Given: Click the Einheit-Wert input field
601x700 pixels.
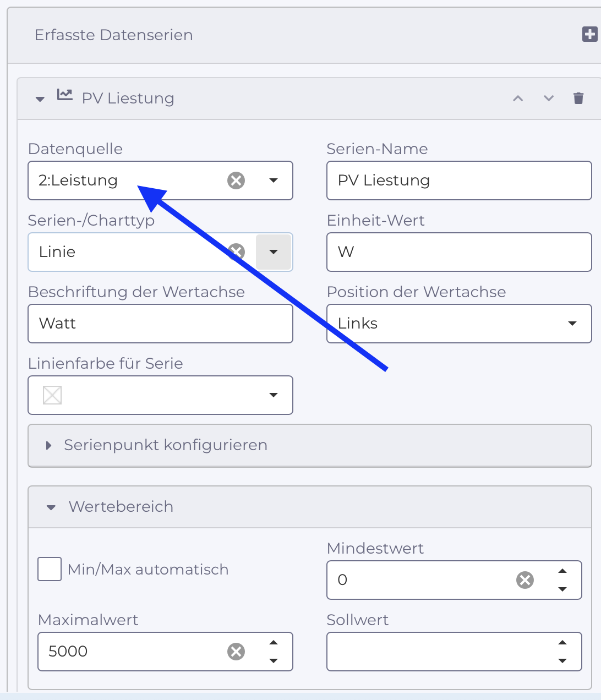Looking at the screenshot, I should pos(459,252).
